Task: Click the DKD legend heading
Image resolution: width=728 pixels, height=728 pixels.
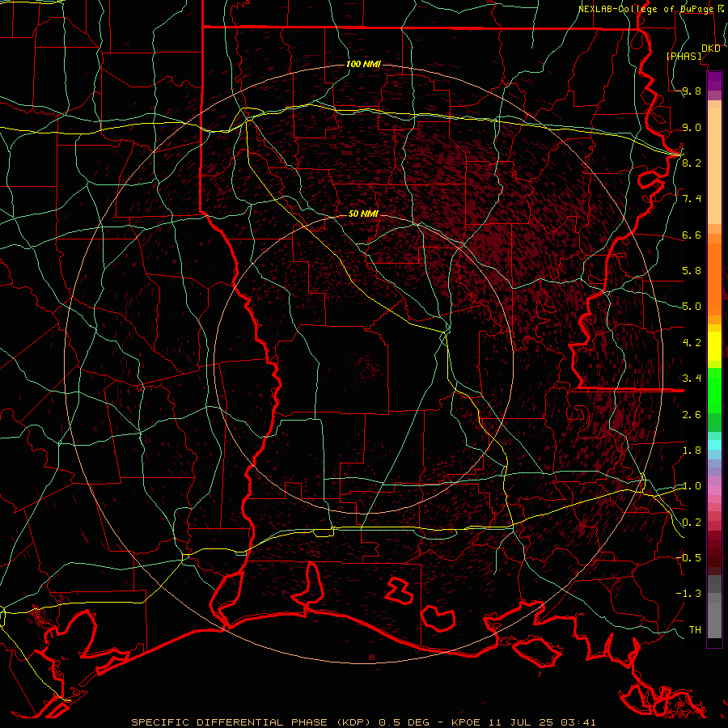Action: pos(711,49)
